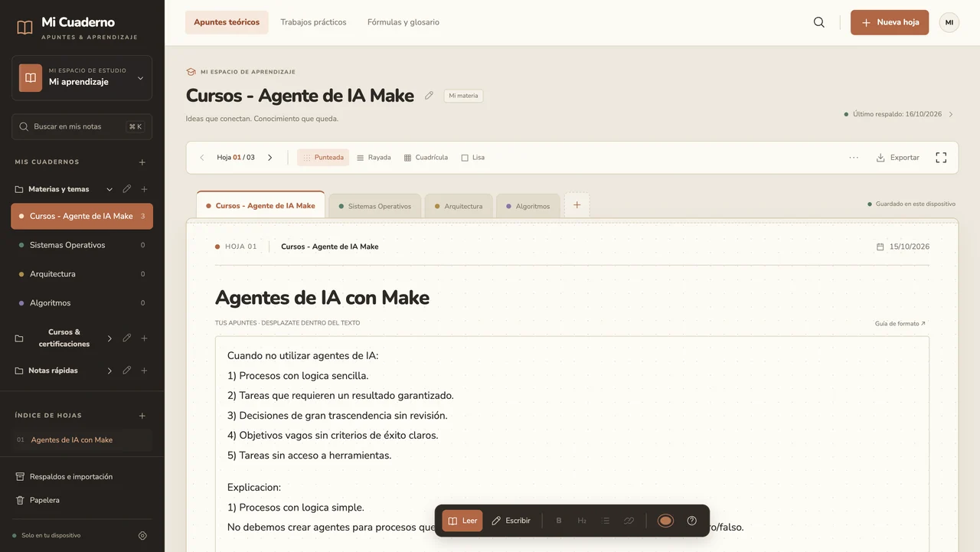
Task: Select the Cuadrícula paper style
Action: (426, 158)
